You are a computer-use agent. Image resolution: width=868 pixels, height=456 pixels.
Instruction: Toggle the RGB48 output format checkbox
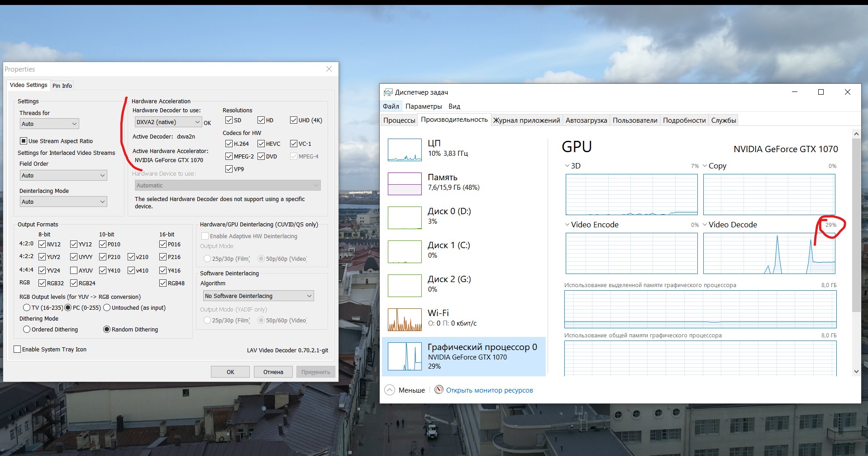[x=163, y=283]
